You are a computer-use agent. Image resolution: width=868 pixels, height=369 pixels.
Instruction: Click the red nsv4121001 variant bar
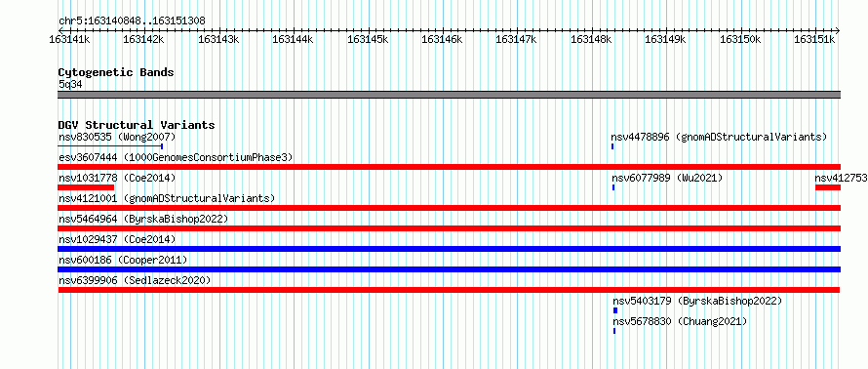coord(449,208)
